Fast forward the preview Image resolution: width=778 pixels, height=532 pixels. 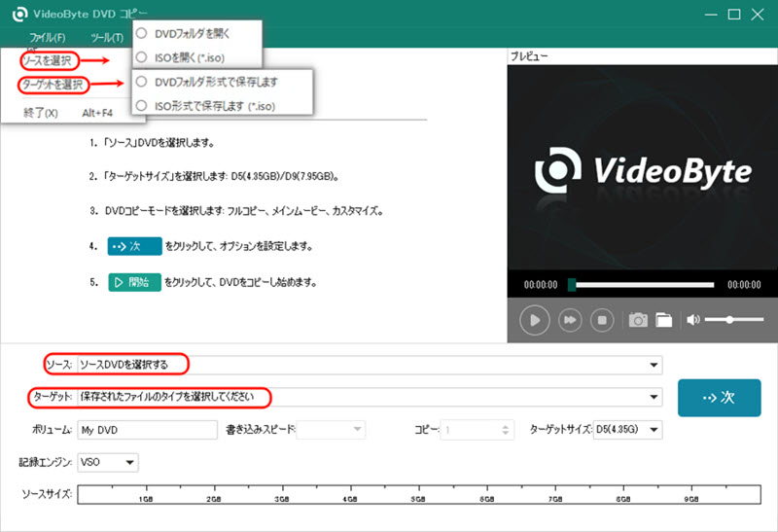pyautogui.click(x=570, y=320)
